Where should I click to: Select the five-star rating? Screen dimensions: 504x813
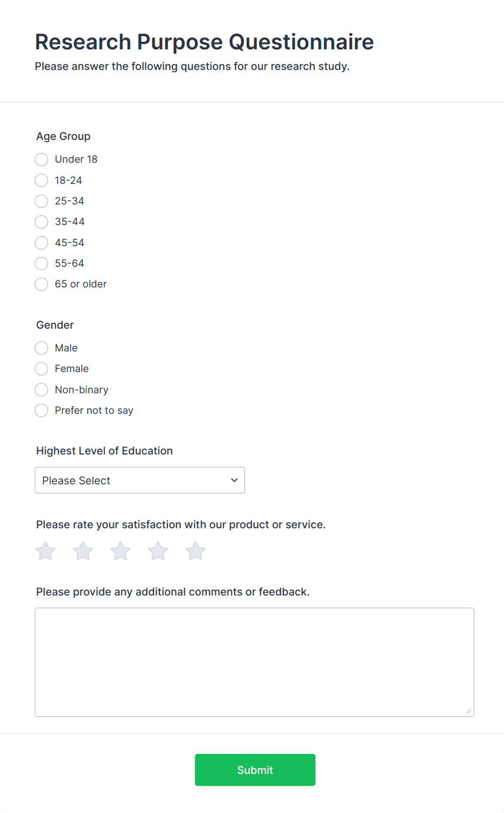pos(195,550)
